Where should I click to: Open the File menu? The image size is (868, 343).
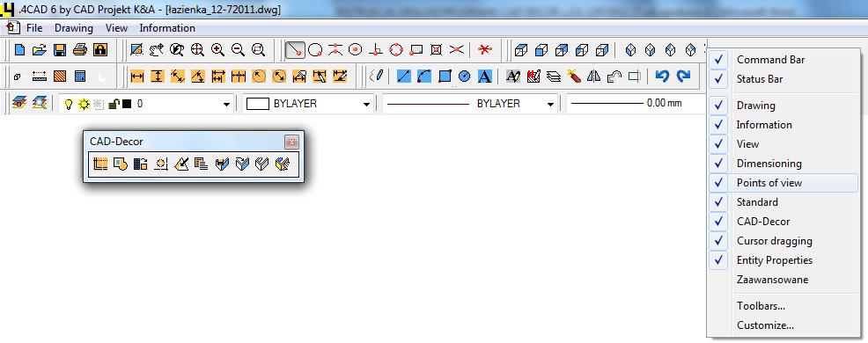(x=33, y=27)
